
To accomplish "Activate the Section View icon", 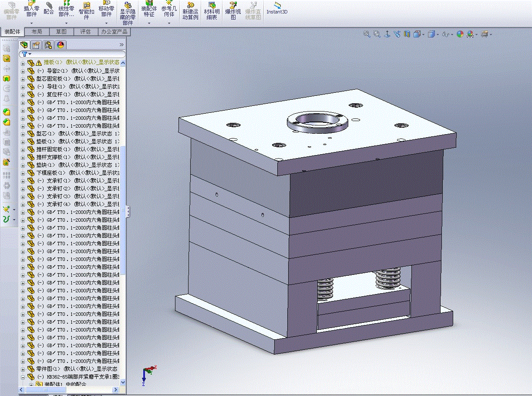I will pos(407,34).
